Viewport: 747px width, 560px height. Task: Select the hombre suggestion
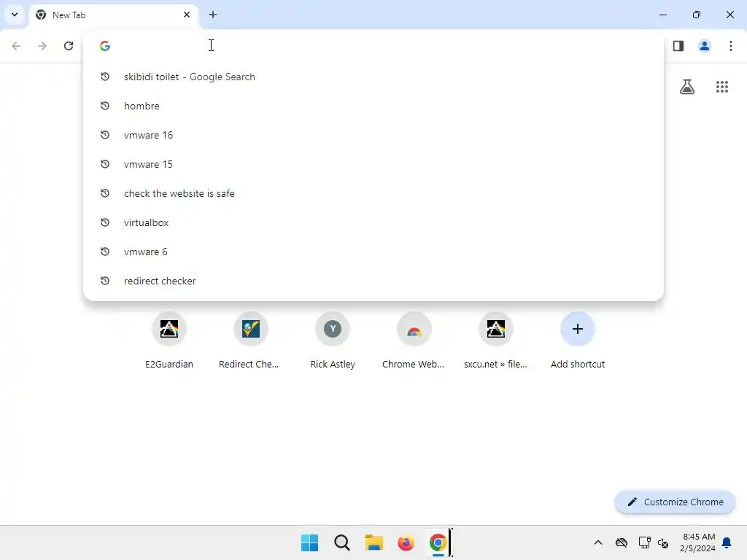(373, 106)
